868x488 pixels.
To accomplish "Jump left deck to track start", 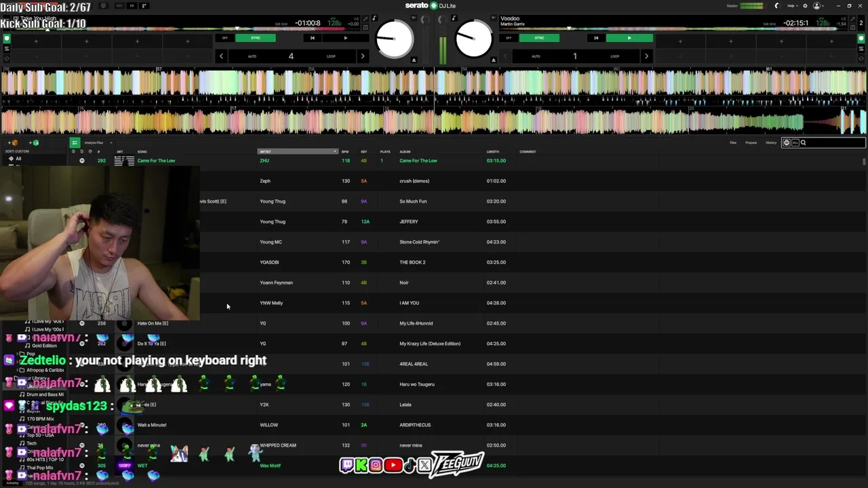I will click(x=312, y=38).
